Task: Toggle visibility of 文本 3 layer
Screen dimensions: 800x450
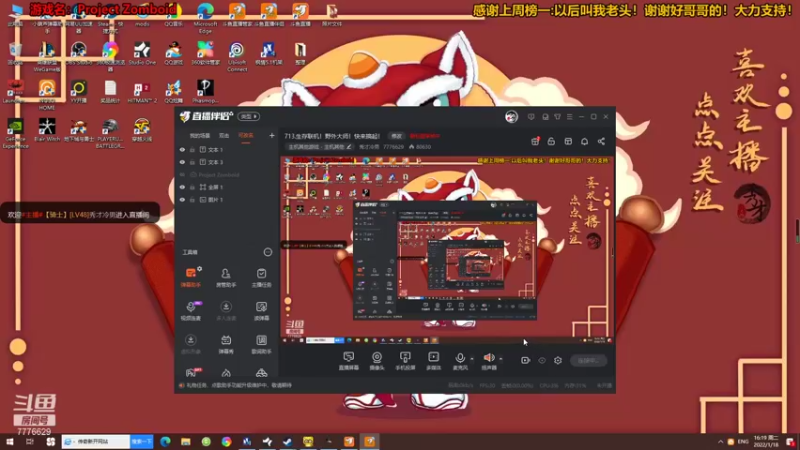Action: coord(182,162)
